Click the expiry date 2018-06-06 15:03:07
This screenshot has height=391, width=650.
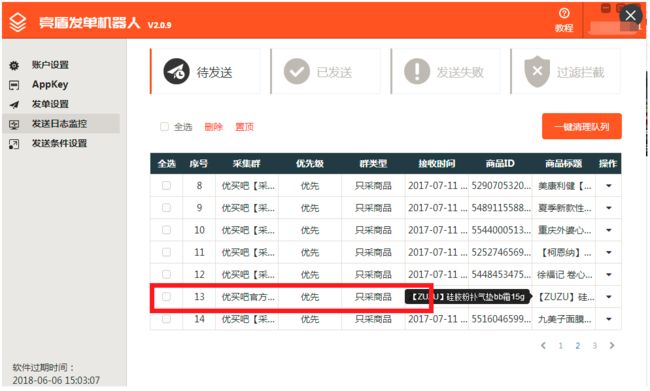pyautogui.click(x=56, y=380)
